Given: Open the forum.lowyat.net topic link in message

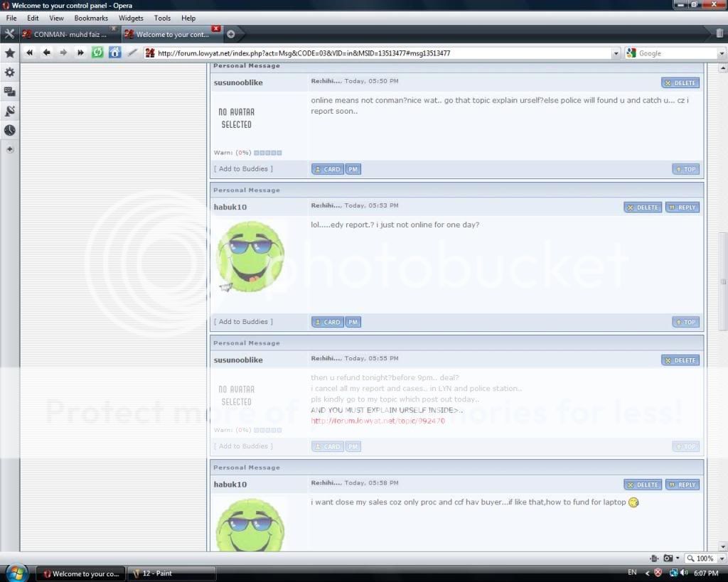Looking at the screenshot, I should pos(378,421).
